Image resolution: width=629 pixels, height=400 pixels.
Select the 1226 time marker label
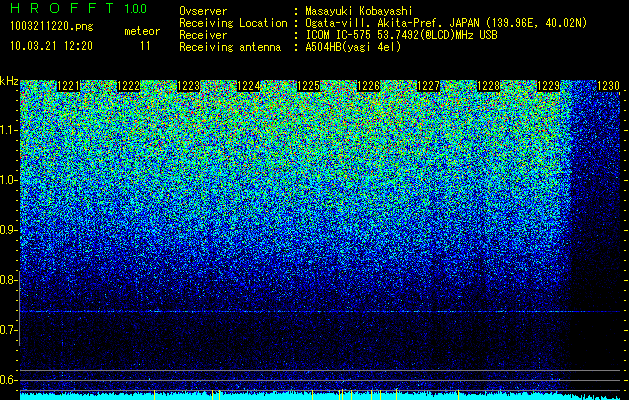point(369,86)
